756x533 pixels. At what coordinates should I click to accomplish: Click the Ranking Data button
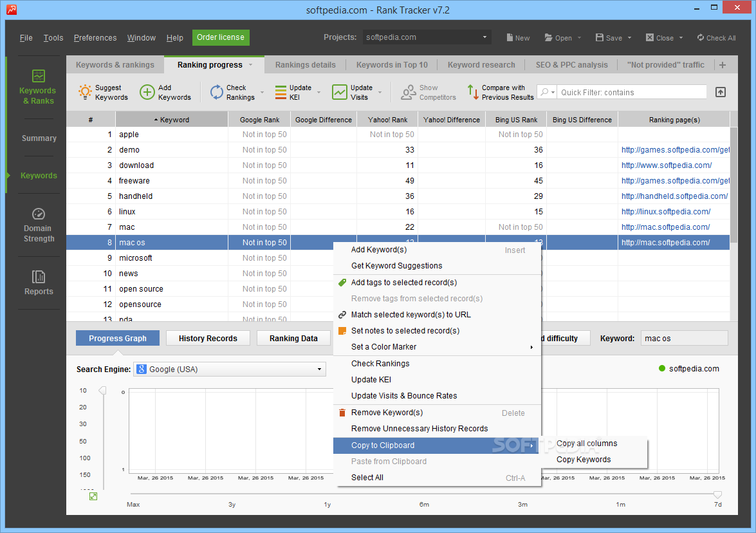tap(293, 338)
